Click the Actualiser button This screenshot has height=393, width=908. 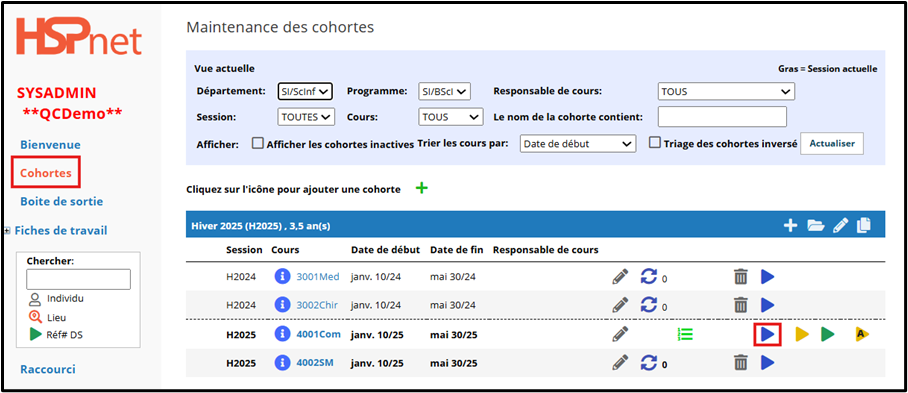tap(832, 144)
